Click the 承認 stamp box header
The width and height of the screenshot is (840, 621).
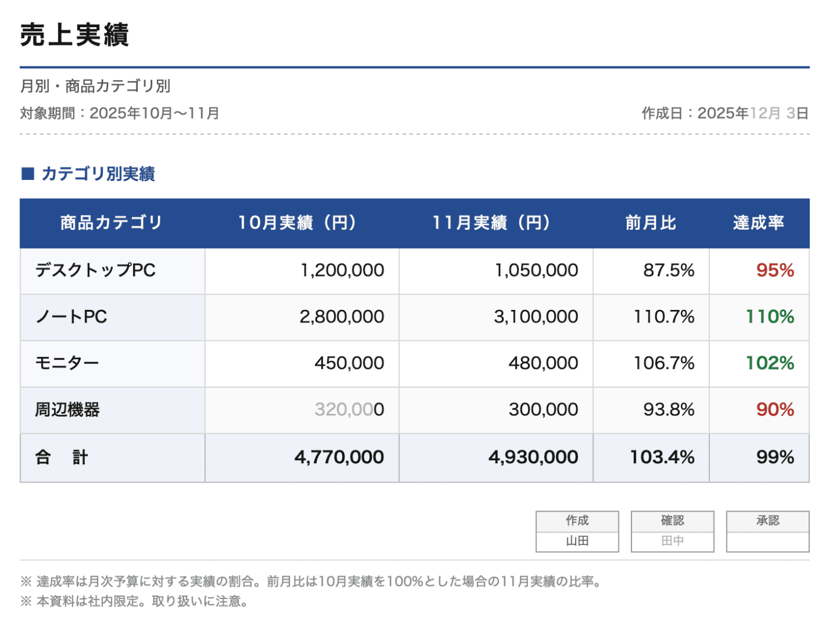[x=768, y=521]
